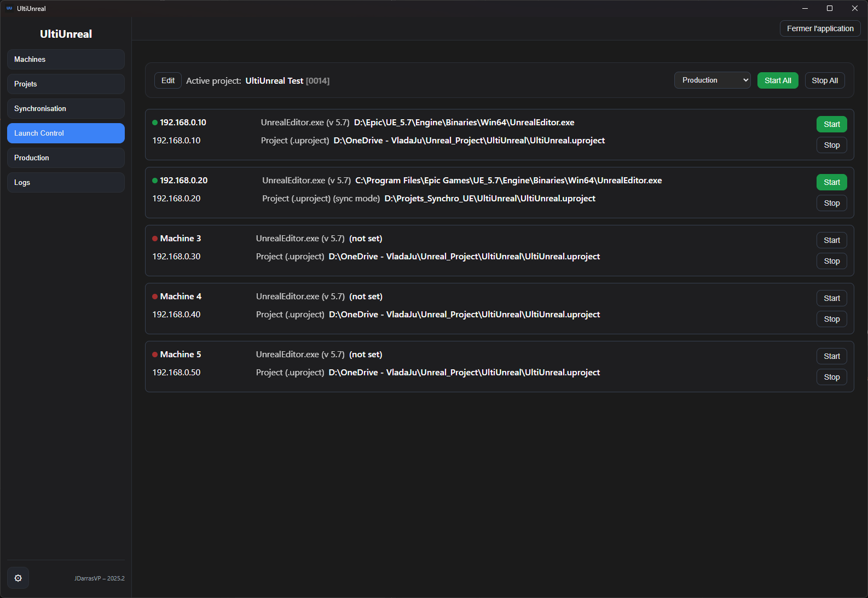This screenshot has width=868, height=598.
Task: Select Launch Control in sidebar
Action: [x=66, y=133]
